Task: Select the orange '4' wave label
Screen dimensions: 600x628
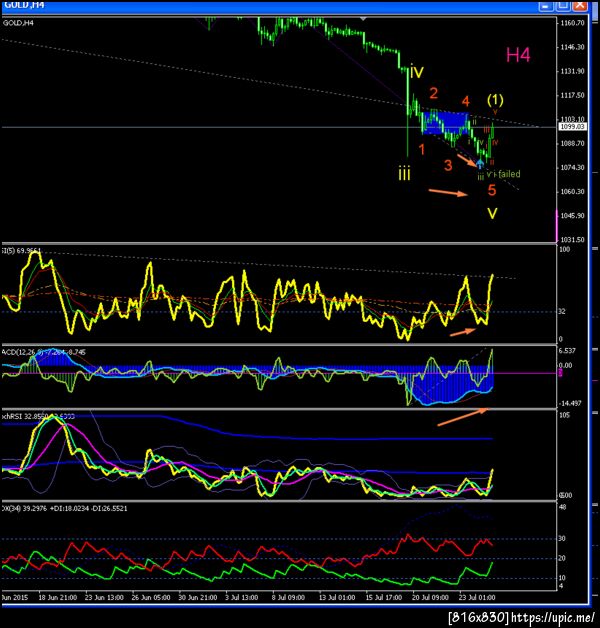Action: tap(465, 101)
